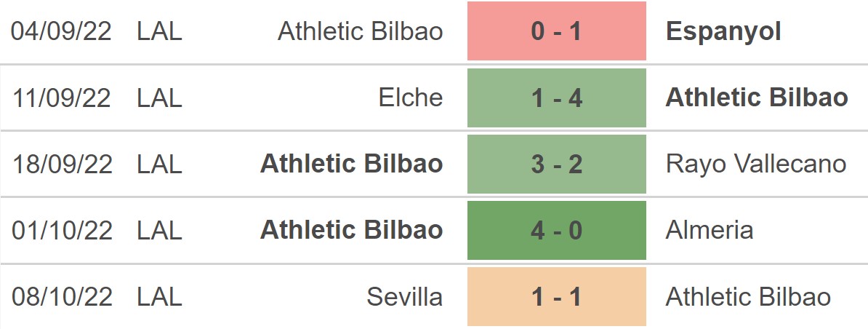Click the LAL label in the Almeria row

159,230
